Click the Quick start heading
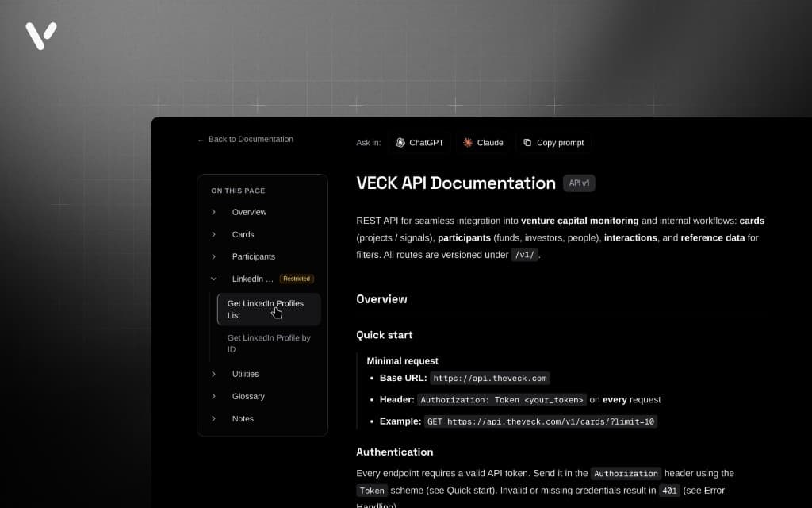Screen dimensions: 812x508 (x=385, y=335)
